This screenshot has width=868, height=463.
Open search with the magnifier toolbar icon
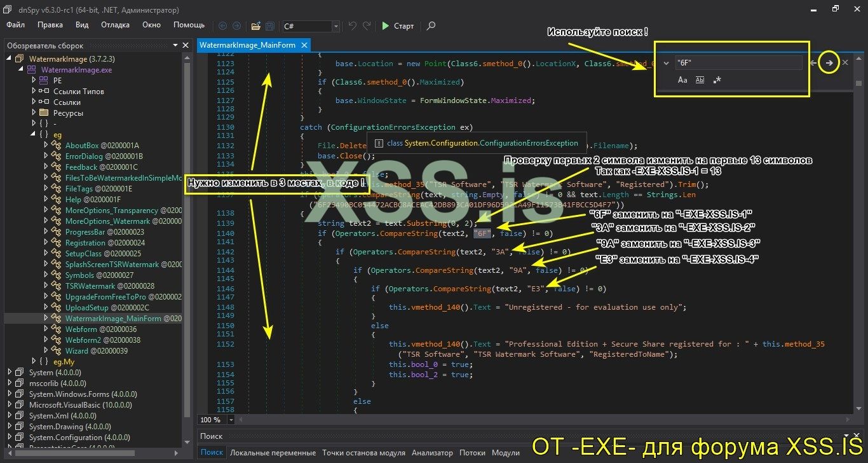[x=431, y=26]
